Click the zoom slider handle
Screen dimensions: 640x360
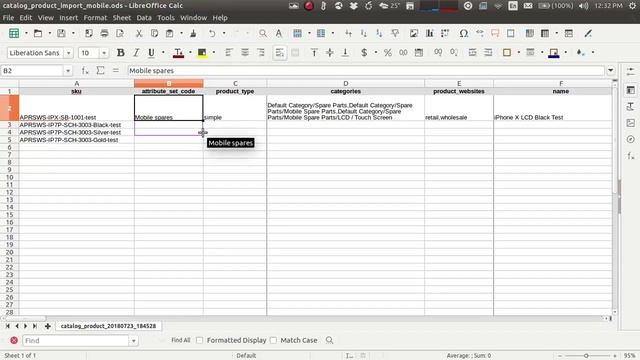click(586, 356)
